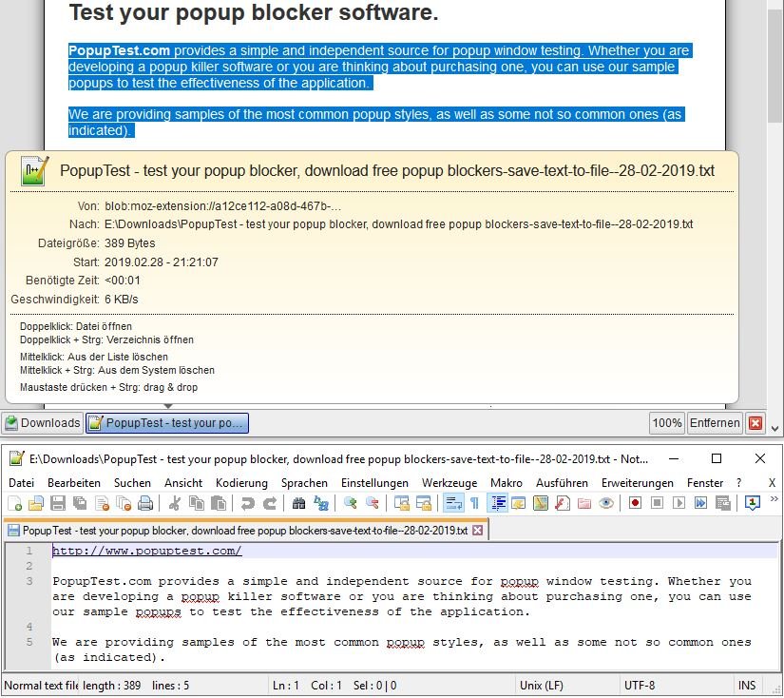Close the PopupTest text file tab
This screenshot has height=698, width=784.
tap(477, 530)
